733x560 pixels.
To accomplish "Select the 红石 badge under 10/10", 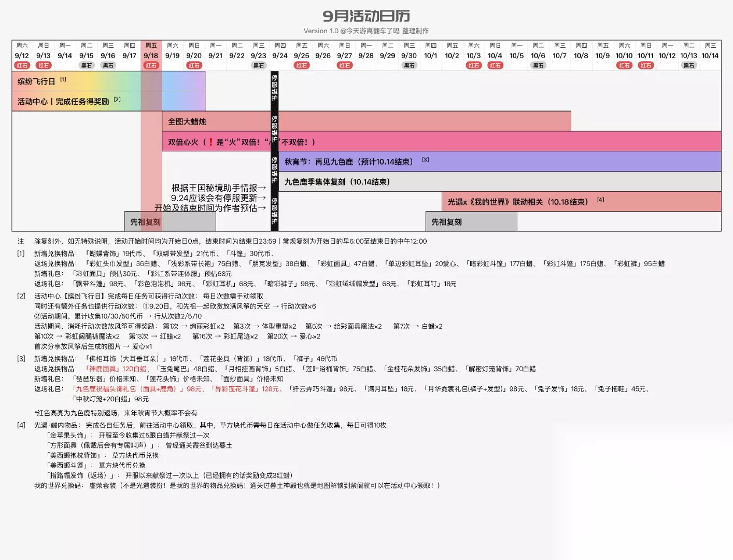I will [x=624, y=65].
